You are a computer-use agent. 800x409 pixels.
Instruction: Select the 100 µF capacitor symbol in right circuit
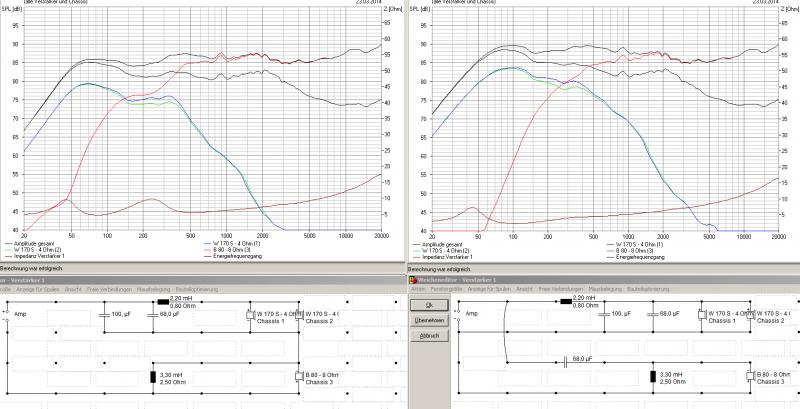[605, 315]
